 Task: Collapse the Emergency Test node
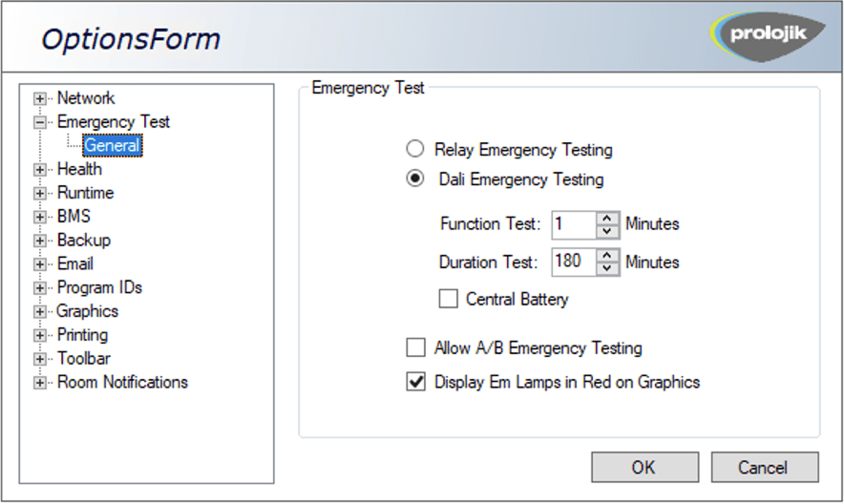(40, 122)
